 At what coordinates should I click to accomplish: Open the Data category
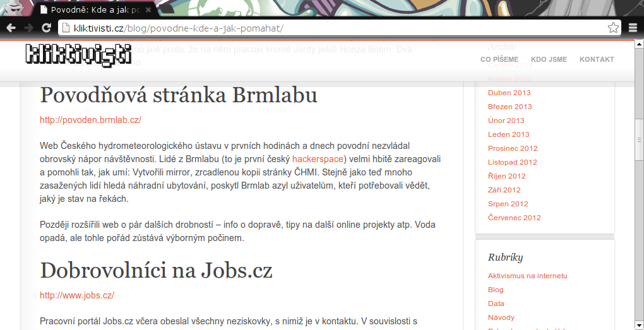pos(496,303)
